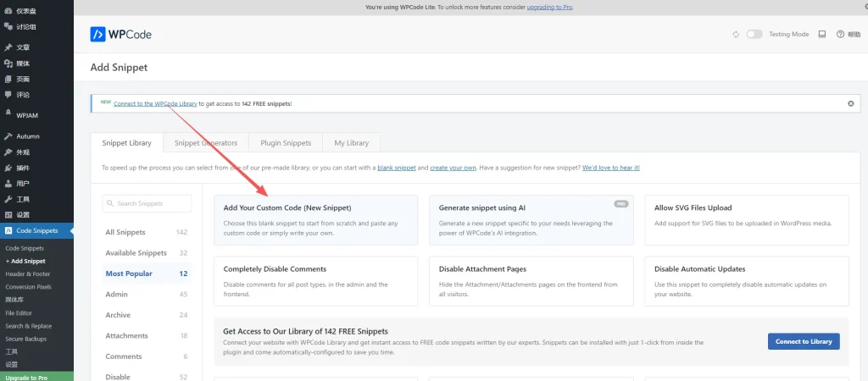This screenshot has width=868, height=381.
Task: Click the Autumn theme icon in sidebar
Action: click(8, 136)
